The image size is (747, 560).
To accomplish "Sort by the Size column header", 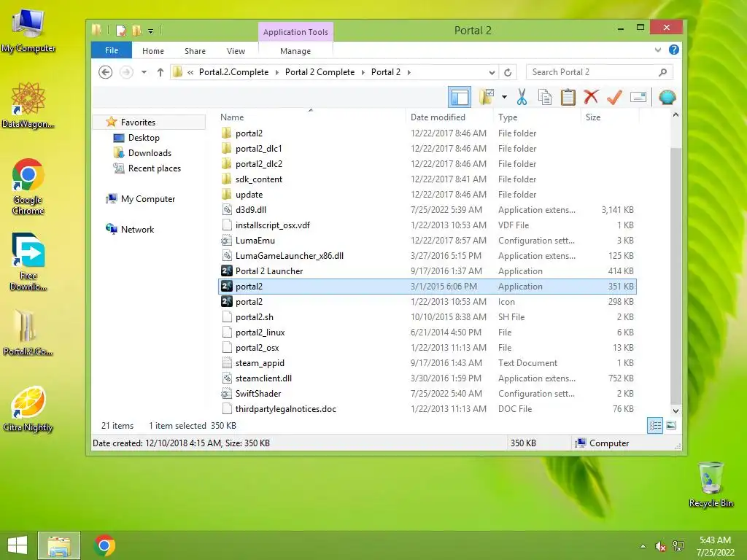I will [x=609, y=117].
